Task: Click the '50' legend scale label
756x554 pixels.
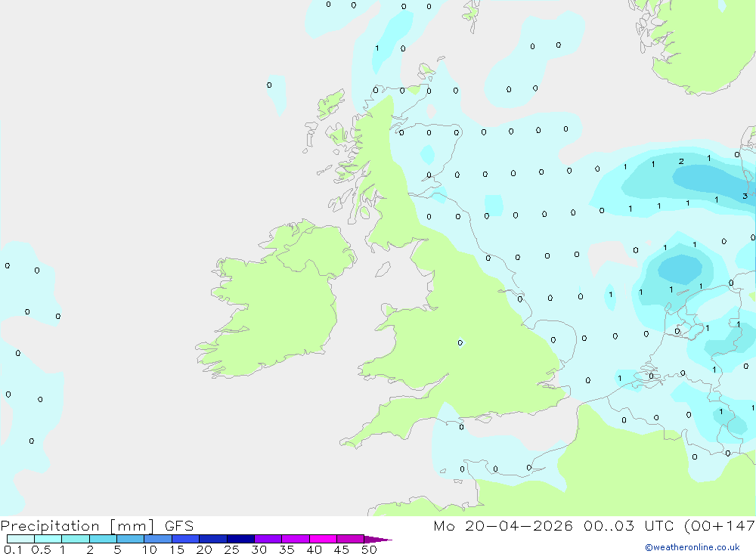Action: click(370, 549)
